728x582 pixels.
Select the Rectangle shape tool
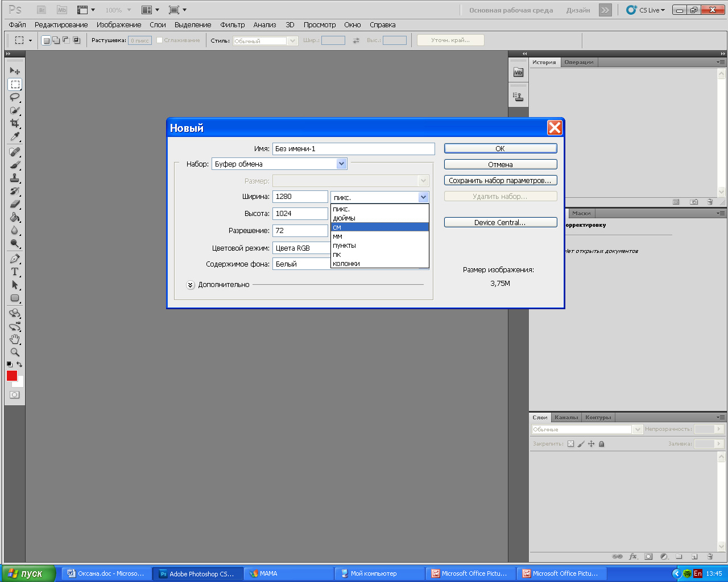(15, 298)
